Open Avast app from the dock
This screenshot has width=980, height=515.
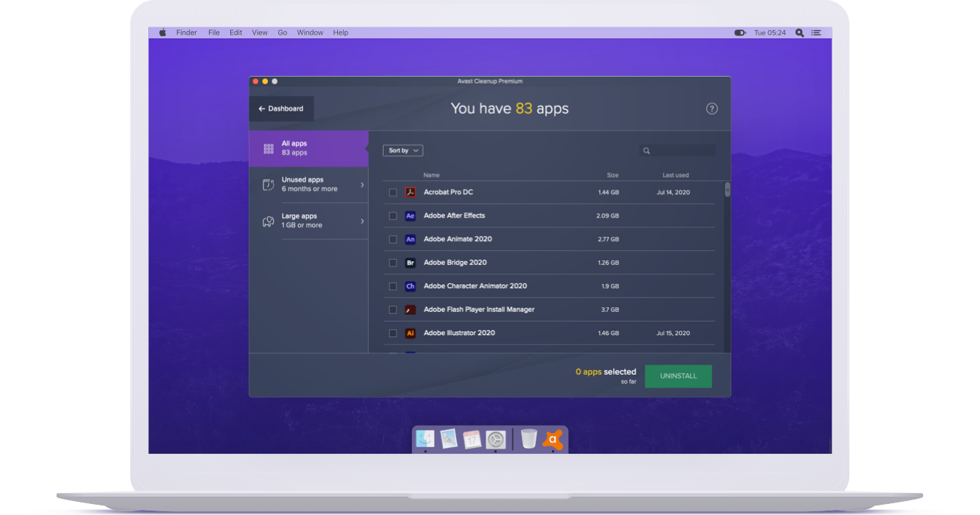(553, 439)
